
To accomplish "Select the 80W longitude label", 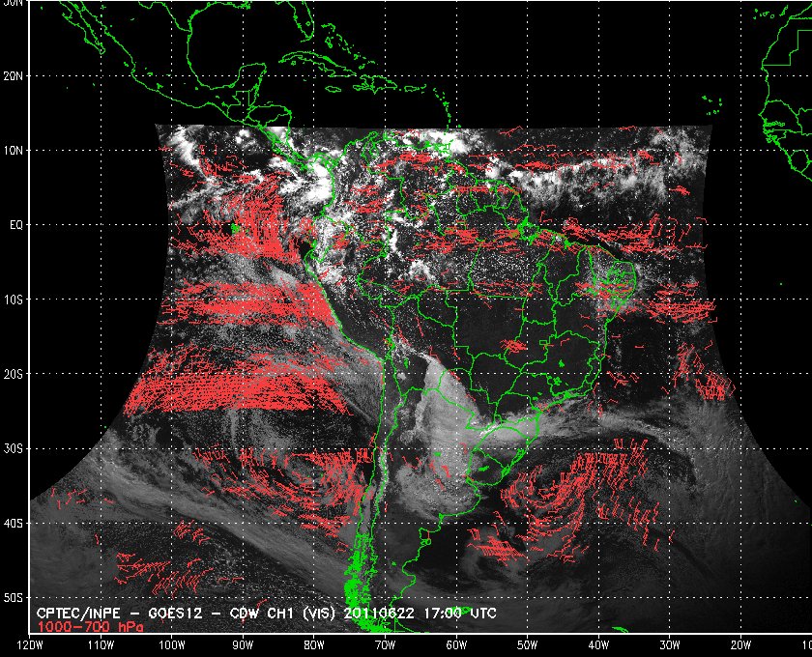I will [314, 645].
